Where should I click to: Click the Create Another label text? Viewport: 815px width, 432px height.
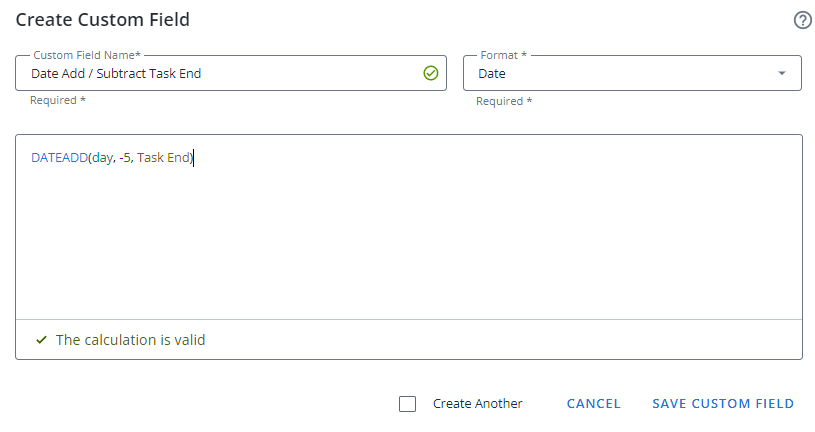tap(477, 404)
